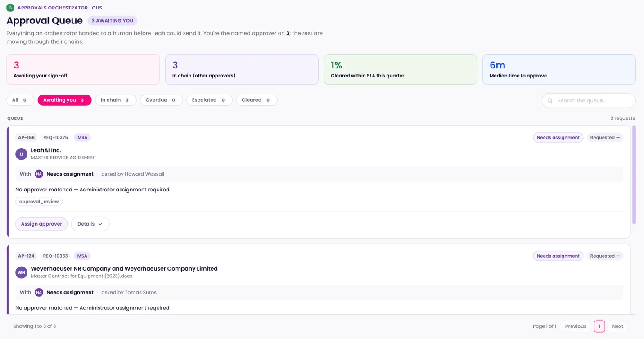Click the Requested badge on the AP-124 card
The width and height of the screenshot is (644, 339).
click(x=605, y=256)
